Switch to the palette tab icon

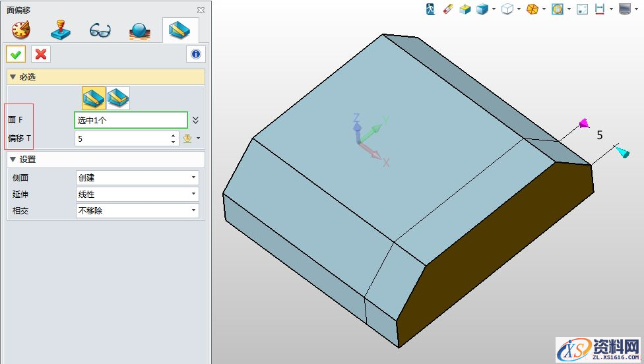[21, 30]
